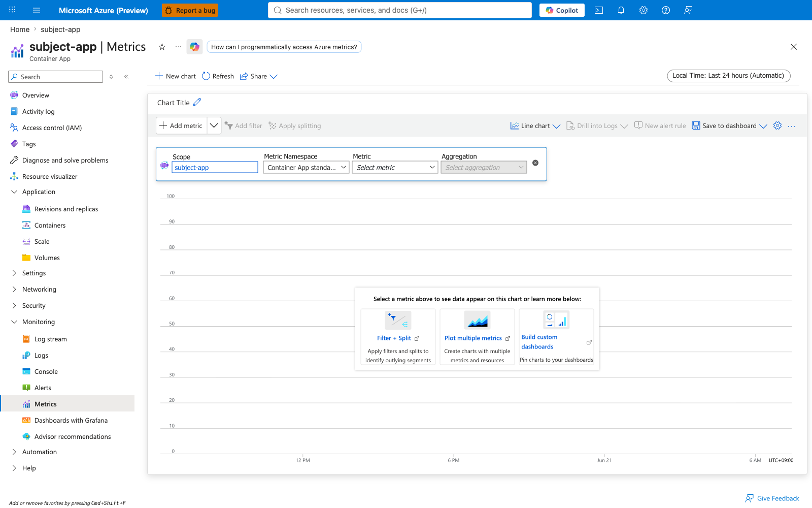Open Cloud Shell from the top bar

pos(599,10)
